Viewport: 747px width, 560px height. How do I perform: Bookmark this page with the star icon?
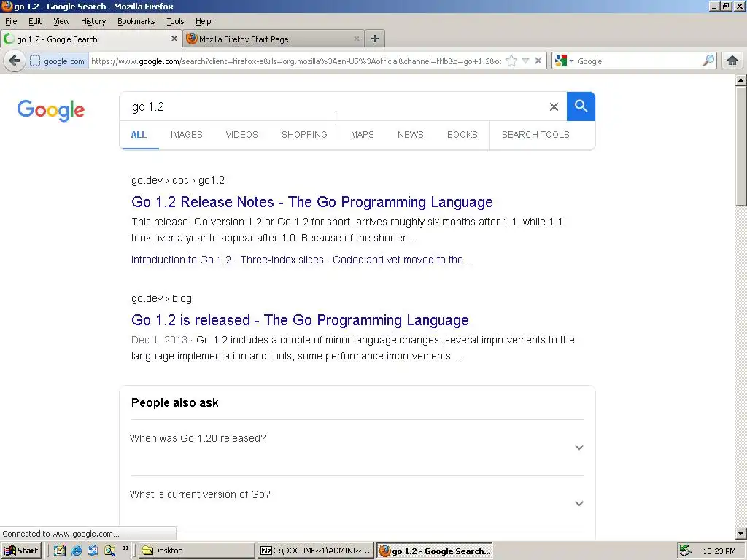tap(511, 61)
